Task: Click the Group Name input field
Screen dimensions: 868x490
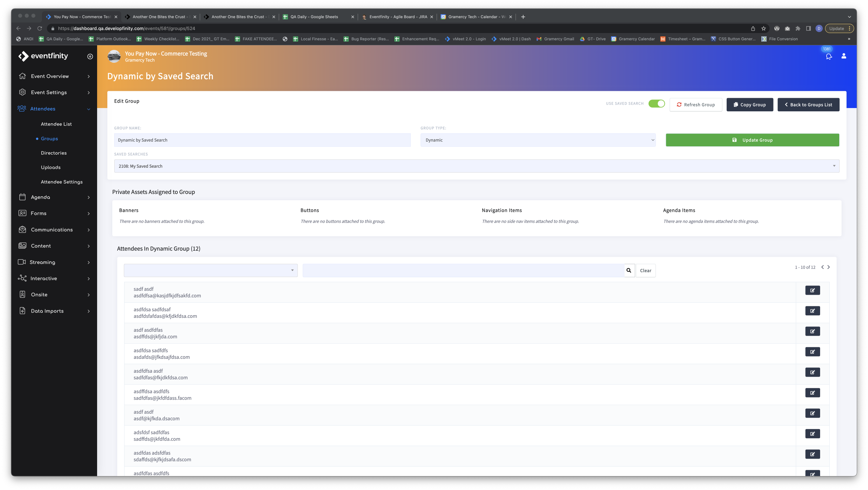Action: pos(262,140)
